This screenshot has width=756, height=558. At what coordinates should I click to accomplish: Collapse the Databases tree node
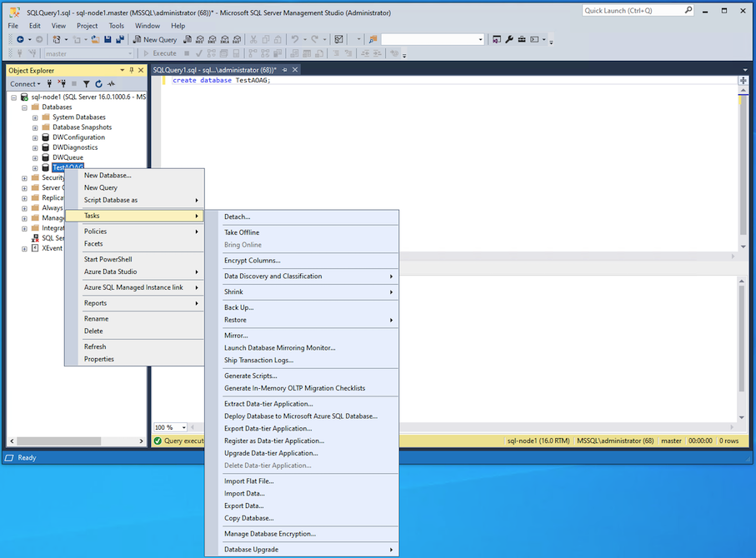coord(24,107)
